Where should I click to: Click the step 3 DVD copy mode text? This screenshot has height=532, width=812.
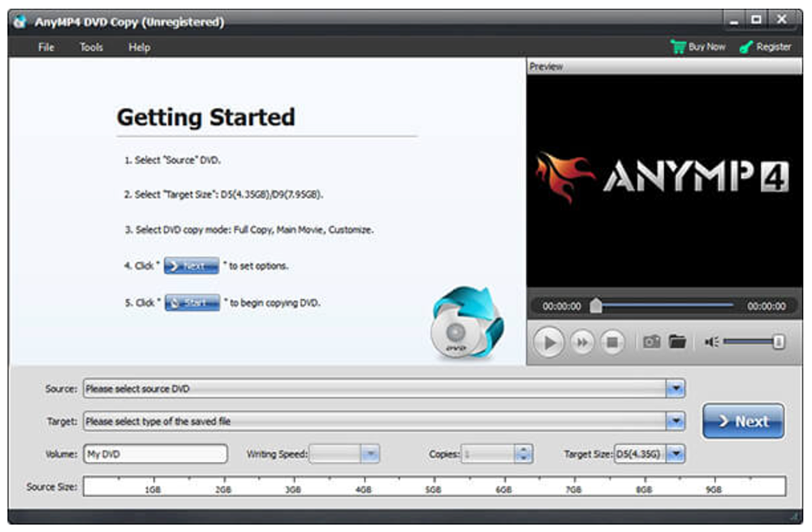249,230
